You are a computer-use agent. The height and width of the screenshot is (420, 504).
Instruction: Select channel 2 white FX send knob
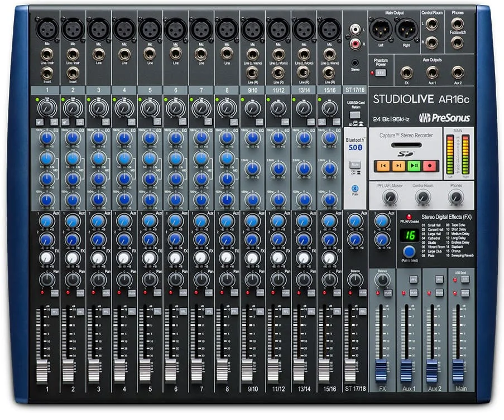(73, 258)
